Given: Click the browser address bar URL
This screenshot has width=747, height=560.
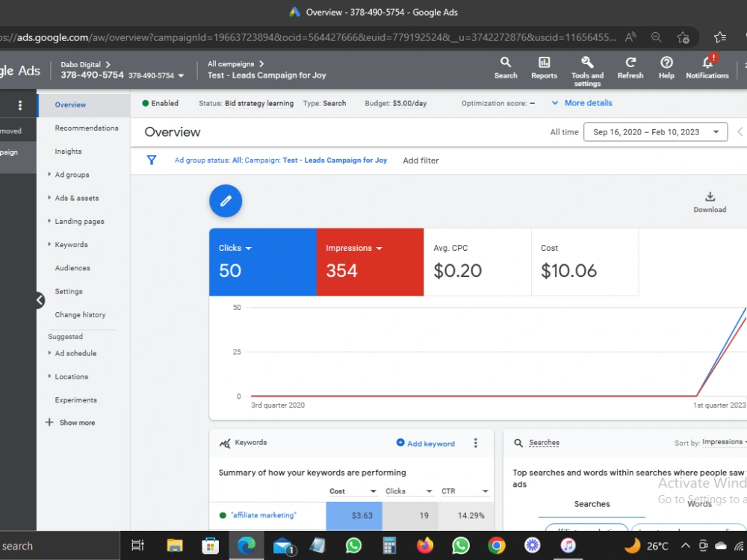Looking at the screenshot, I should click(308, 37).
